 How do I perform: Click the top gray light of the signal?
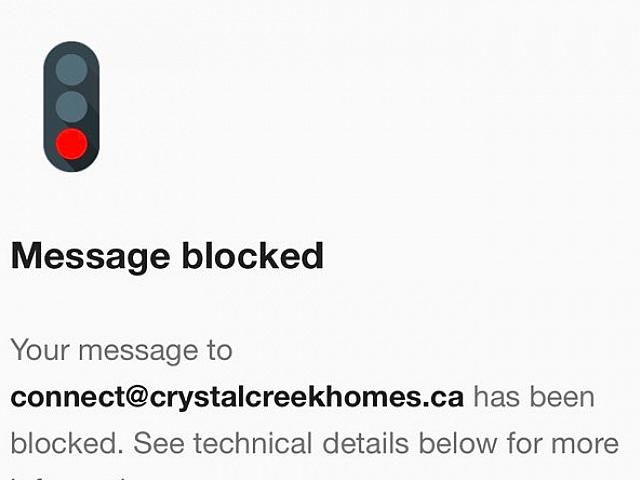click(x=71, y=69)
